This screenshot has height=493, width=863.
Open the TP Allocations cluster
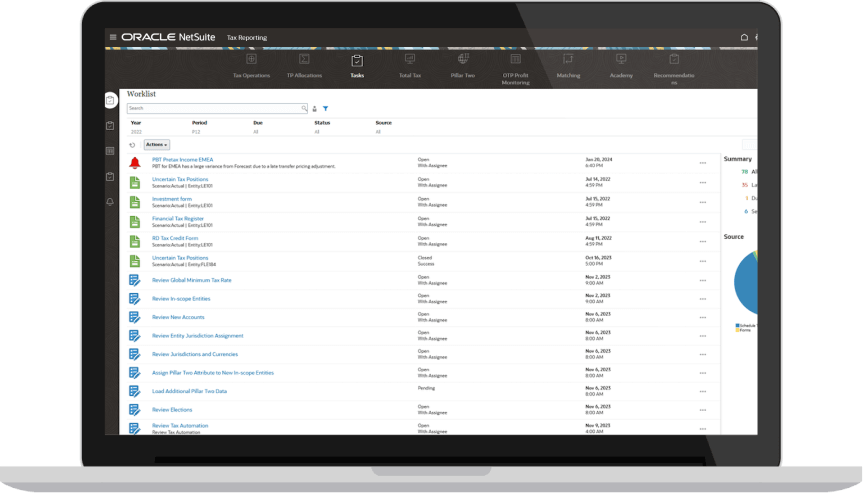[x=304, y=66]
